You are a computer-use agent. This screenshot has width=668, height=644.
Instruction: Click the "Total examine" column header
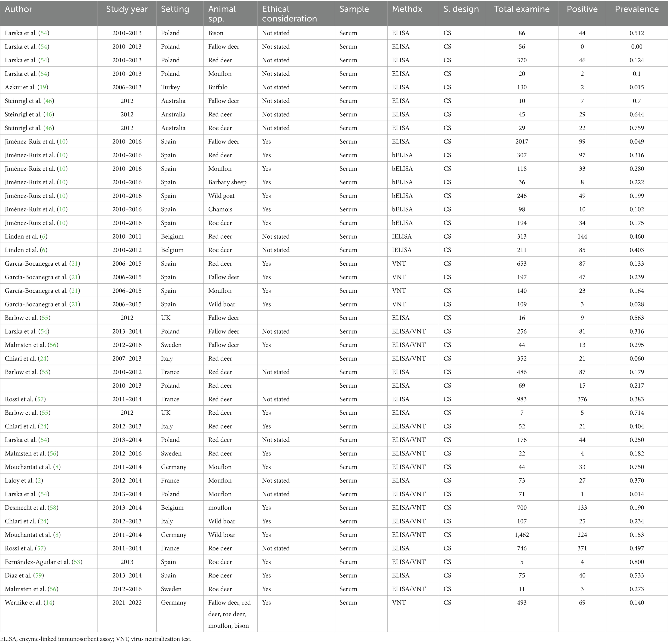(x=522, y=9)
